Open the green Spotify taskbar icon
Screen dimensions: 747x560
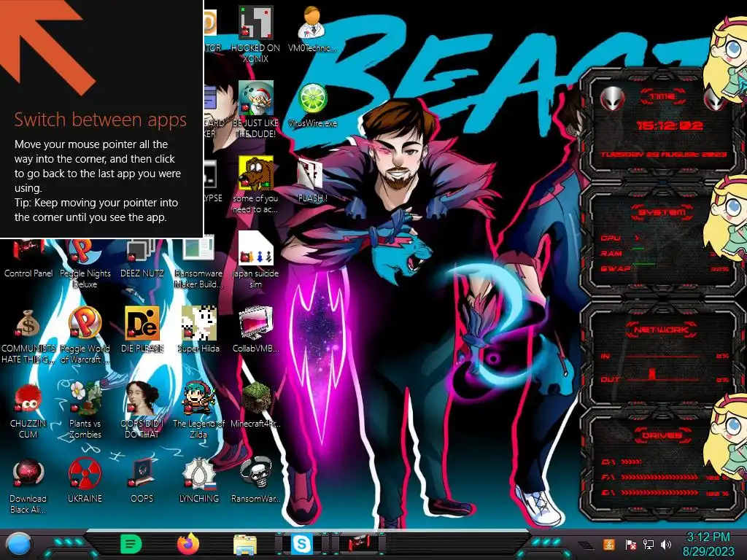(131, 544)
